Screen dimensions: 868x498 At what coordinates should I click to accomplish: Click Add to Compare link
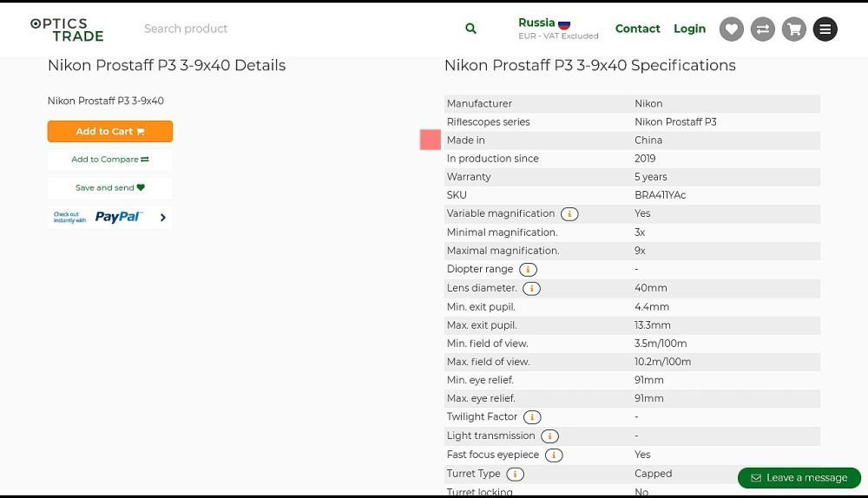110,160
